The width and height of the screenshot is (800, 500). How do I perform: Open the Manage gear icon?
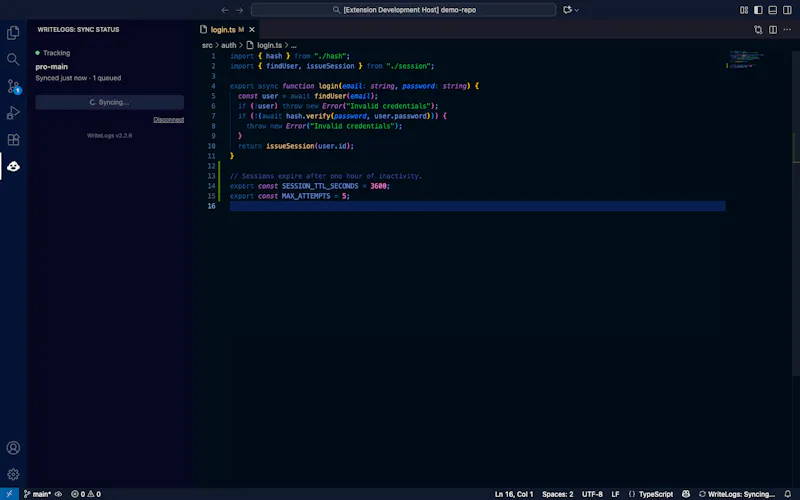pyautogui.click(x=13, y=474)
